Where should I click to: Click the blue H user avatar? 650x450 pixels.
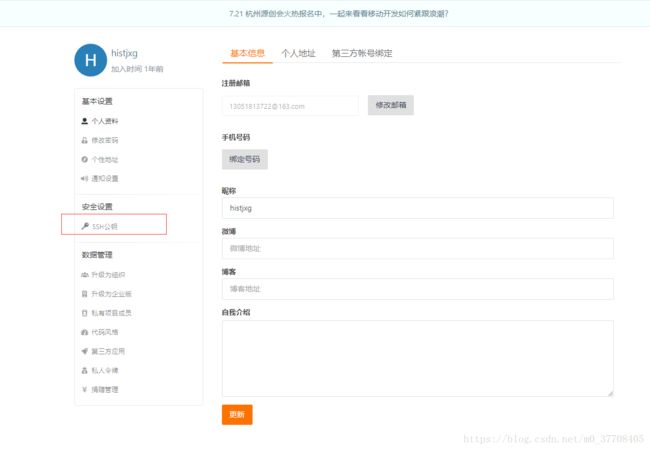(x=91, y=60)
